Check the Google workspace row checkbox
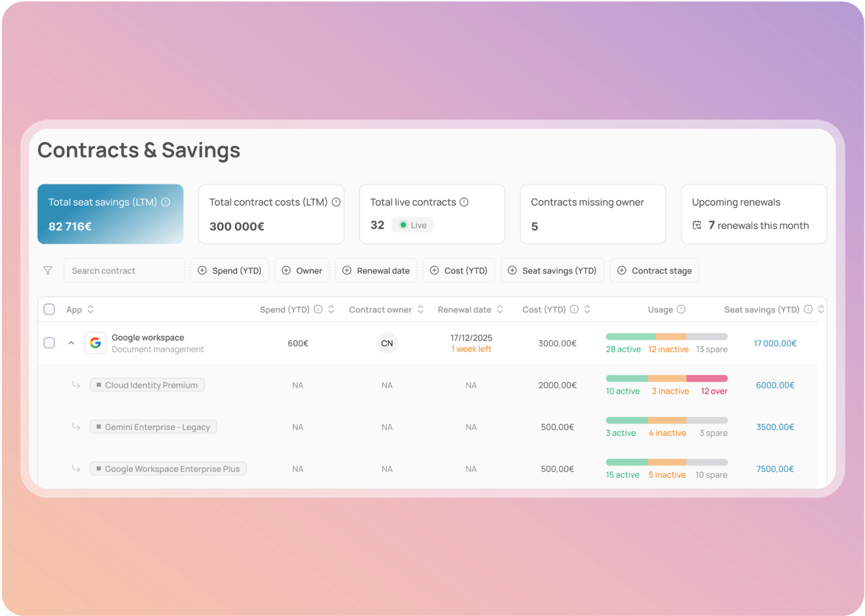Viewport: 865px width, 616px height. tap(49, 343)
